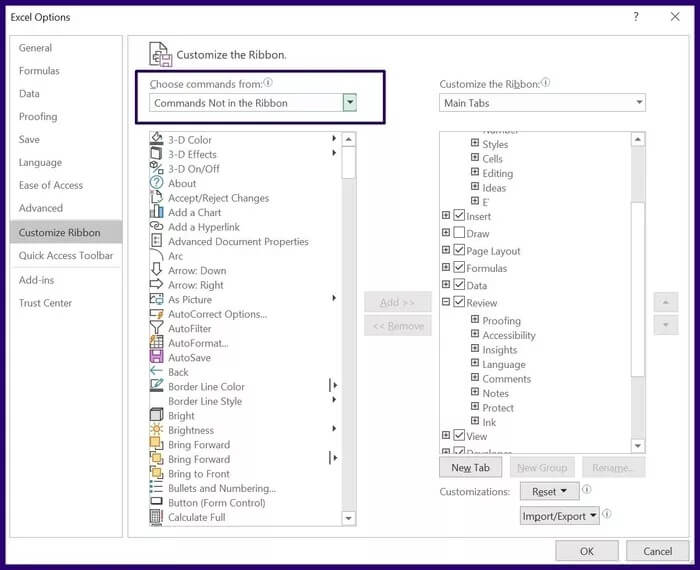Open the Choose commands from dropdown
Screen dimensions: 700x570
(350, 103)
